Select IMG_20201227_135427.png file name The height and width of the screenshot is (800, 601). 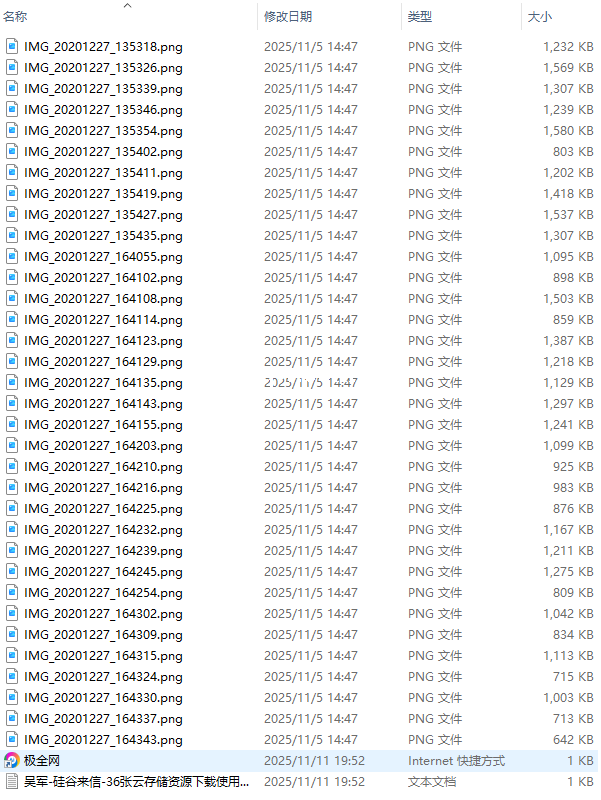pyautogui.click(x=103, y=215)
